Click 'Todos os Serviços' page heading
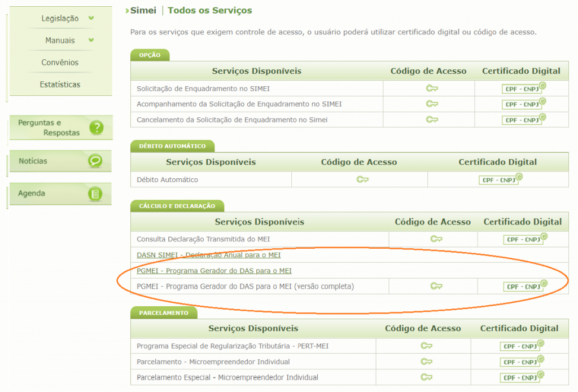 click(210, 10)
